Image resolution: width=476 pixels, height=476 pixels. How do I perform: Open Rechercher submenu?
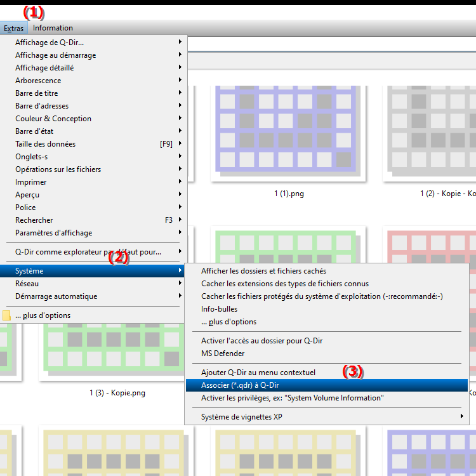[x=93, y=220]
